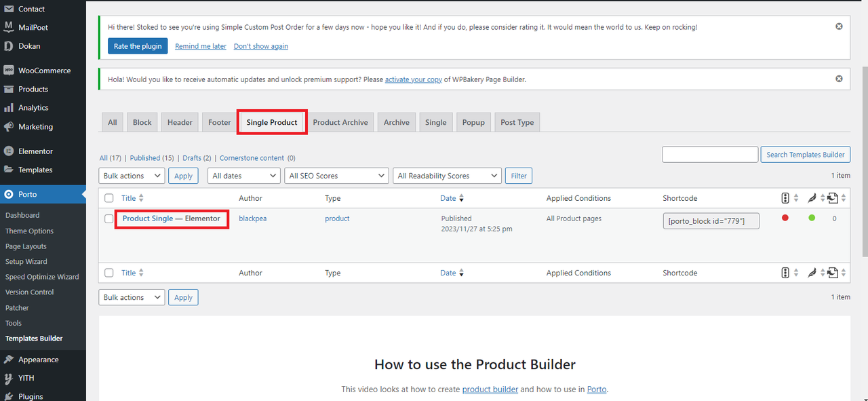This screenshot has width=868, height=401.
Task: Switch to the Post Type tab
Action: coord(517,122)
